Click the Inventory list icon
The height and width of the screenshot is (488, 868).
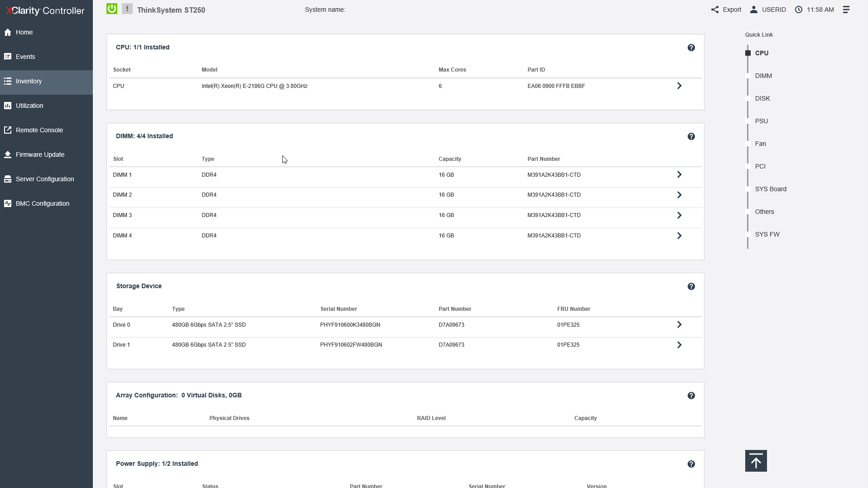tap(8, 81)
